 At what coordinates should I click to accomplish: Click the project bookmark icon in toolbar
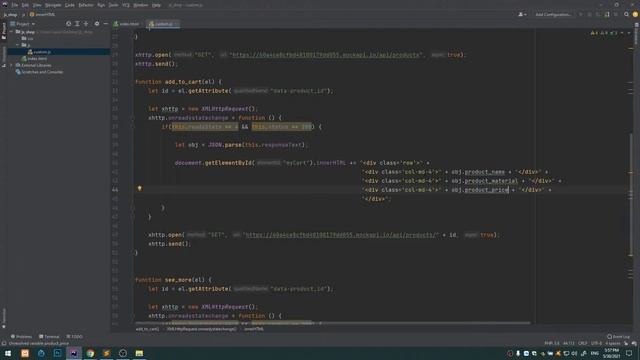point(607,15)
